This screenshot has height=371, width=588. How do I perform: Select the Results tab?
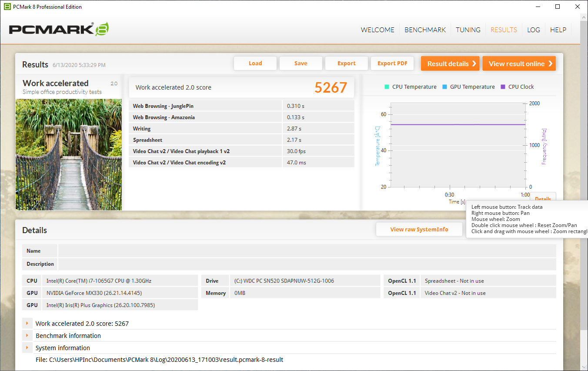(x=504, y=30)
